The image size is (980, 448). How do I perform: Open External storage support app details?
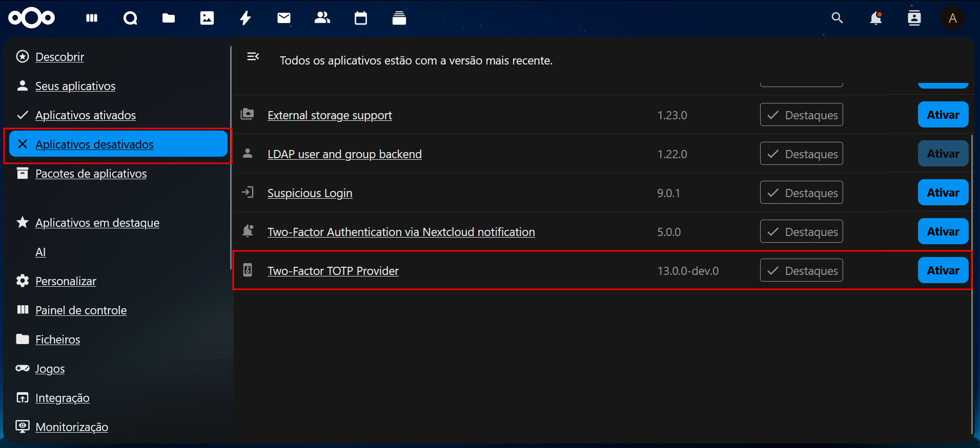point(330,115)
